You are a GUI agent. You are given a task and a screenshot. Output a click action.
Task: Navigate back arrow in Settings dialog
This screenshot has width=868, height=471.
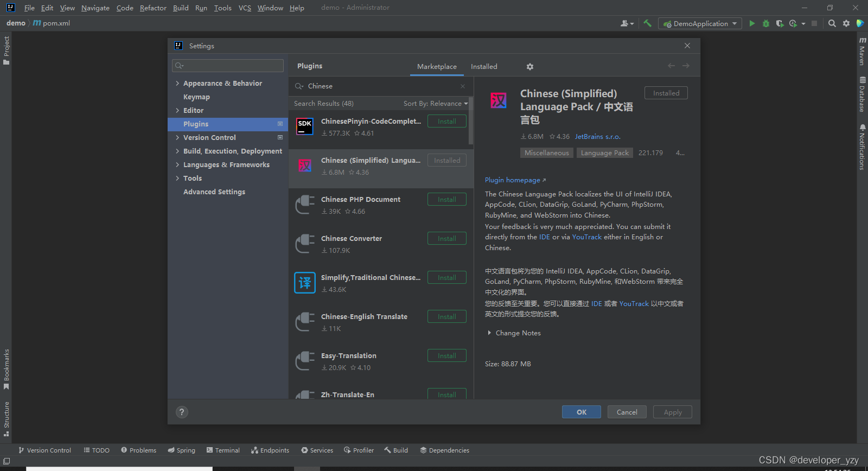tap(671, 66)
